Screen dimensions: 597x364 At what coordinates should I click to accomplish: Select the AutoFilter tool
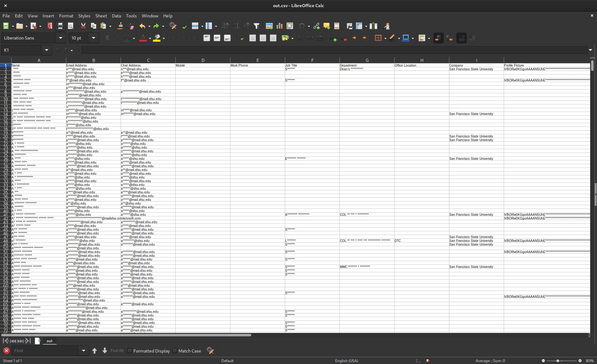[257, 26]
